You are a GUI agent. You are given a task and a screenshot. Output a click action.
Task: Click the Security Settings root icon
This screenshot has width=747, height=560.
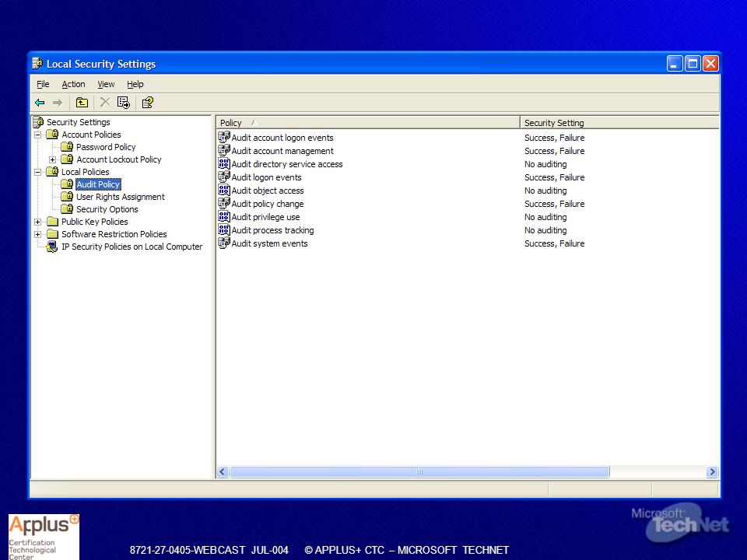[x=38, y=122]
